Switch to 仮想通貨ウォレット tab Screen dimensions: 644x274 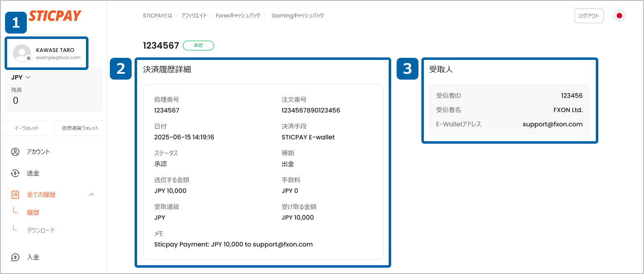pos(80,128)
